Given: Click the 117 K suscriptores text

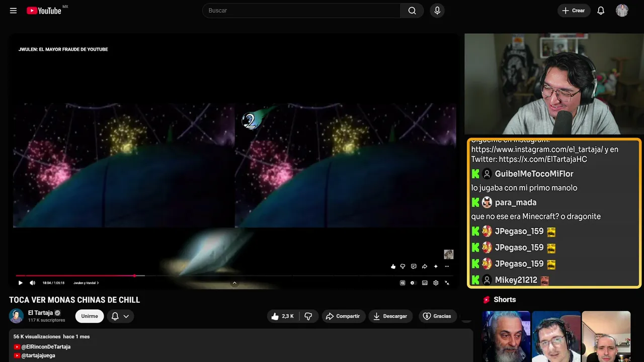Looking at the screenshot, I should (47, 320).
